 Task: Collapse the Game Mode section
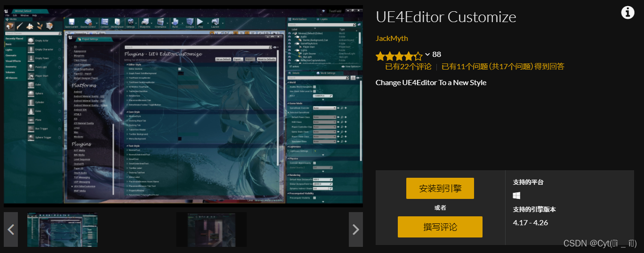click(288, 103)
